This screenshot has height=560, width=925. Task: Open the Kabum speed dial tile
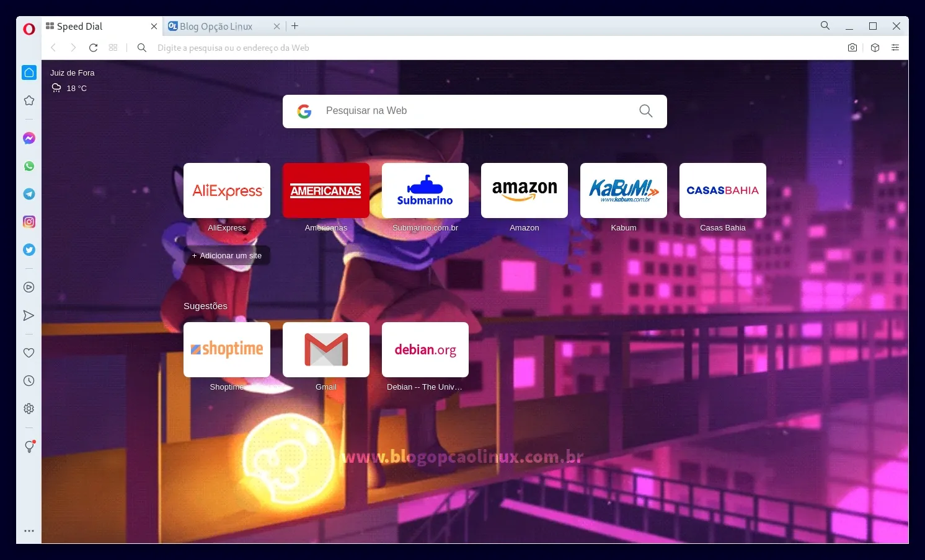(x=624, y=191)
